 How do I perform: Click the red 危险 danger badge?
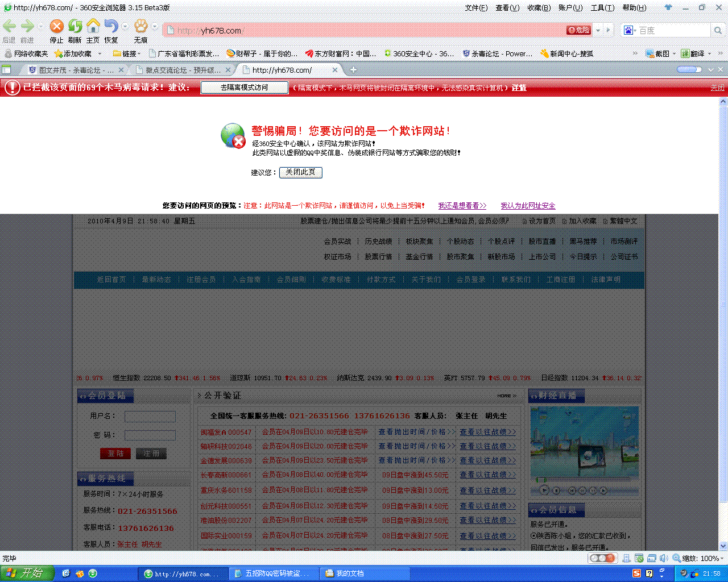pos(578,30)
